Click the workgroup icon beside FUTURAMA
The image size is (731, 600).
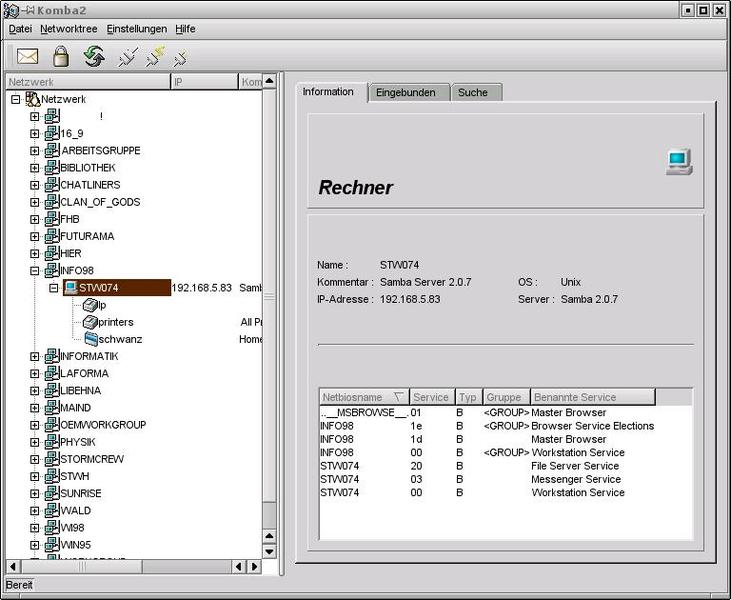pos(52,236)
